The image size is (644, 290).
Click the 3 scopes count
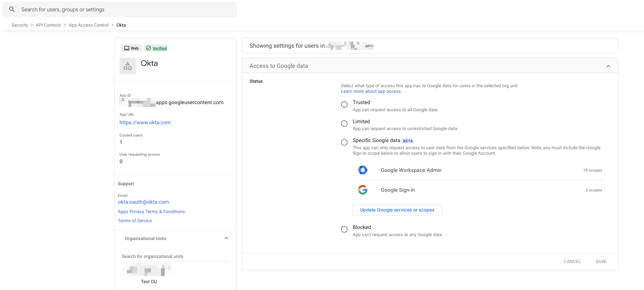(594, 190)
